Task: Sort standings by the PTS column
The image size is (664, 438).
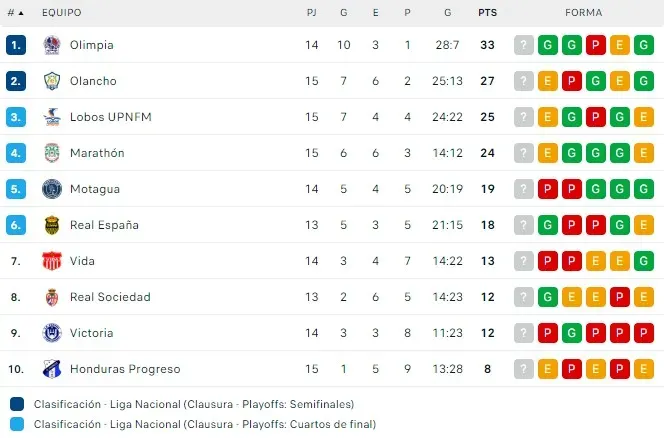Action: pos(487,13)
